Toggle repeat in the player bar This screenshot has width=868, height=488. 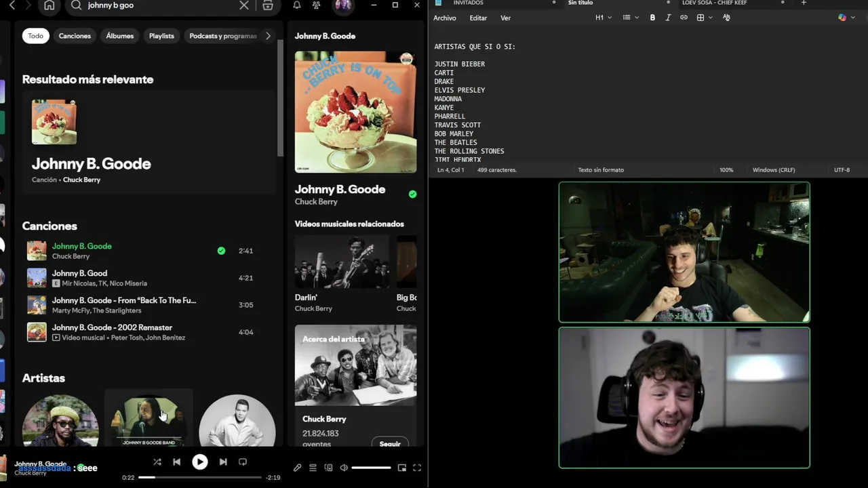click(x=243, y=462)
